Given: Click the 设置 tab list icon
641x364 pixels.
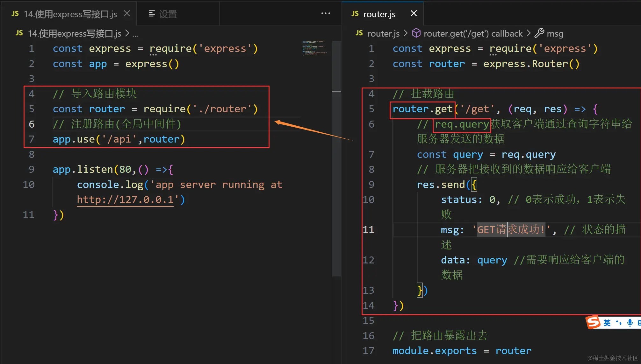Looking at the screenshot, I should pyautogui.click(x=152, y=14).
